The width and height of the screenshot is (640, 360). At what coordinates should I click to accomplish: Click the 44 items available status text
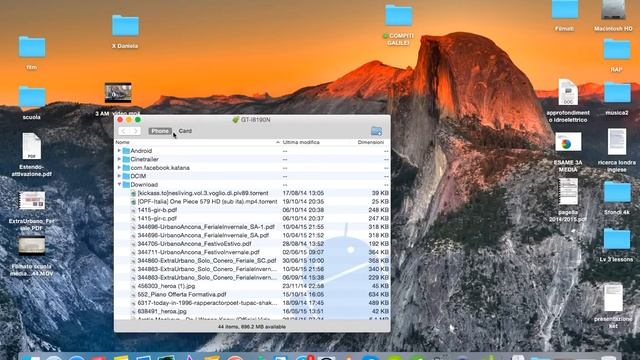[x=252, y=327]
